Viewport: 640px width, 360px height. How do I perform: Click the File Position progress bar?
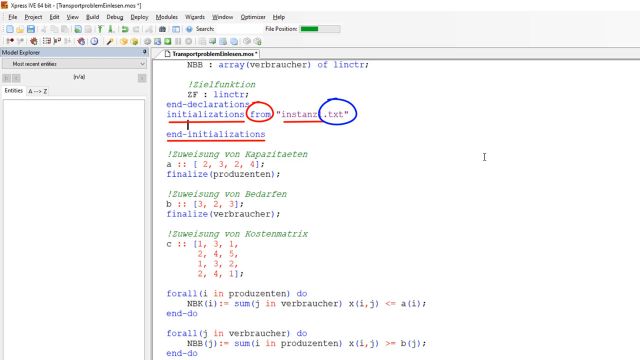tap(320, 29)
